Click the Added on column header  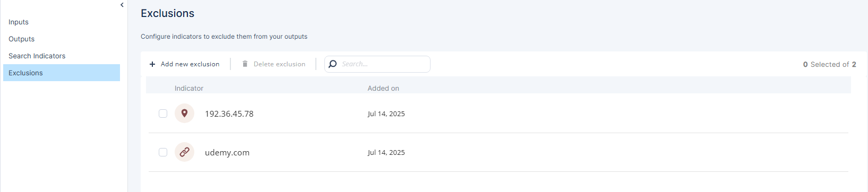(x=383, y=88)
